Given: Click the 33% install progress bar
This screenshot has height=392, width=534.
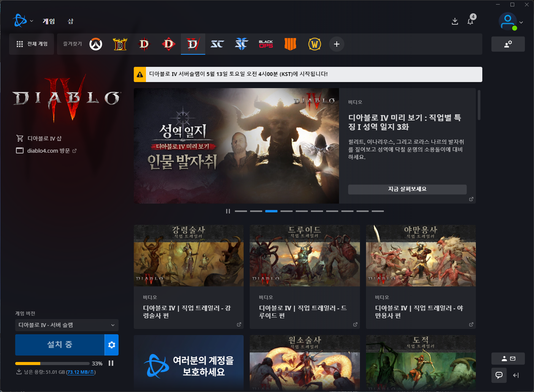Looking at the screenshot, I should [52, 364].
